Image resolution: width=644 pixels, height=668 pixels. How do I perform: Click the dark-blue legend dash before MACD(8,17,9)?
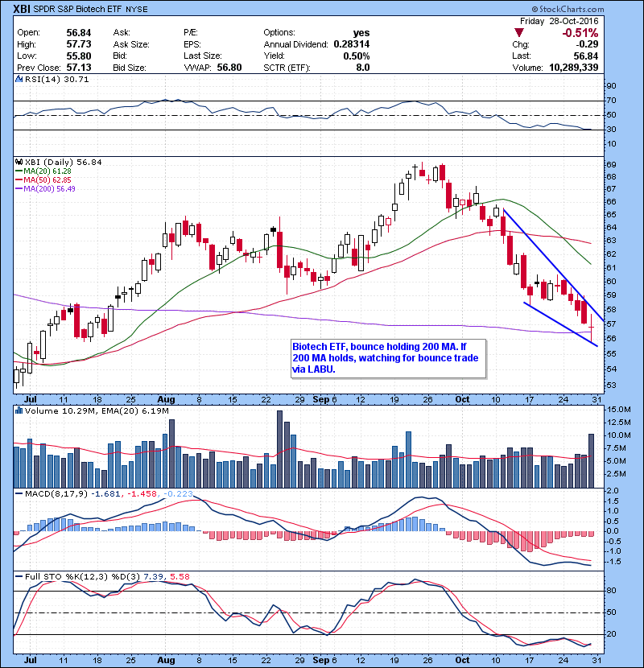click(x=19, y=494)
